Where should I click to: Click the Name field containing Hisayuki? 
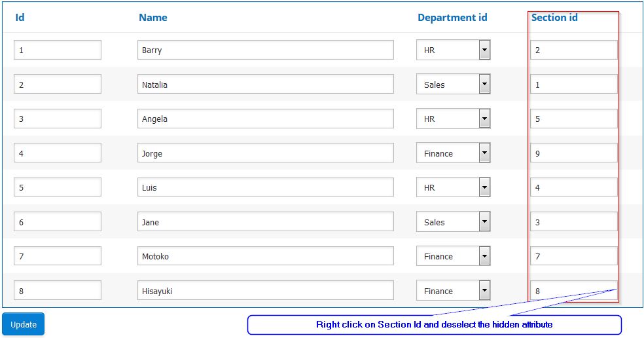click(x=265, y=291)
